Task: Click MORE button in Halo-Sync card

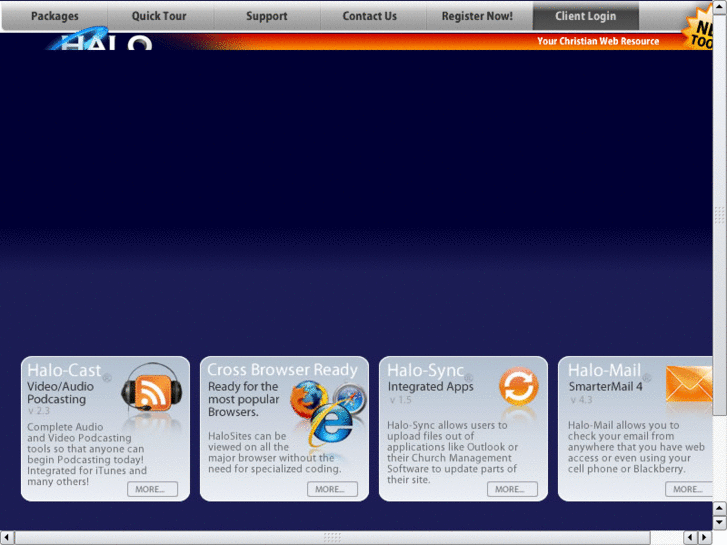Action: tap(512, 489)
